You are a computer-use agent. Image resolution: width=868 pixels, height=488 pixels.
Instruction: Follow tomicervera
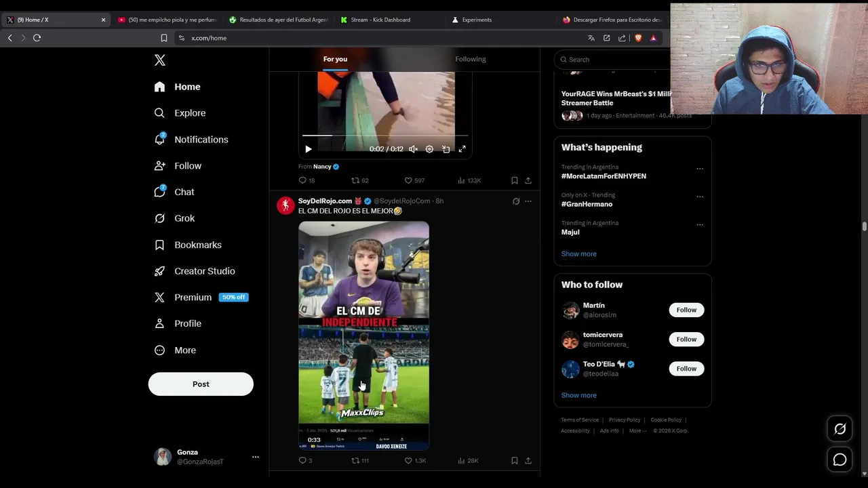click(686, 339)
